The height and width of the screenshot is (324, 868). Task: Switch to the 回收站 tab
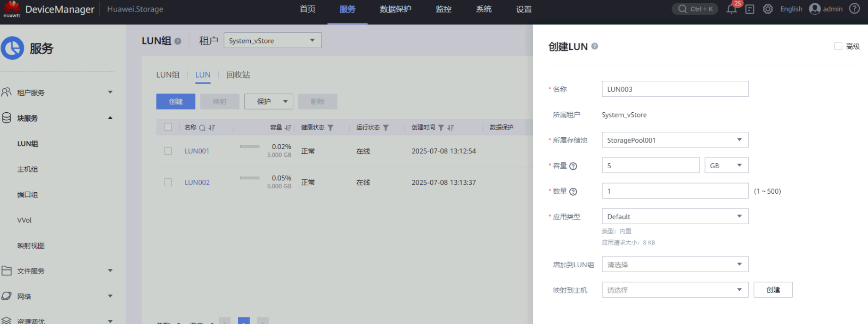point(238,75)
